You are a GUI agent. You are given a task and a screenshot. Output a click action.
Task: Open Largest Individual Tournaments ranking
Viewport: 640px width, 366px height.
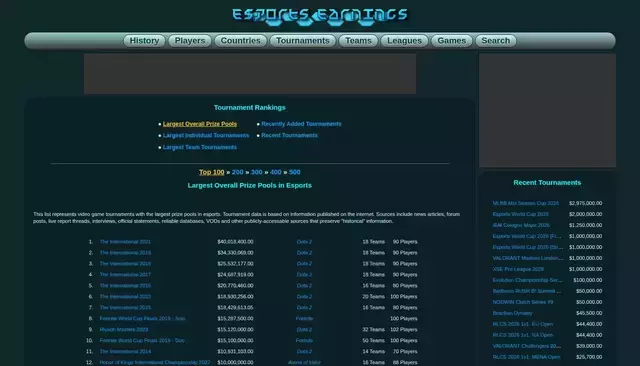206,135
